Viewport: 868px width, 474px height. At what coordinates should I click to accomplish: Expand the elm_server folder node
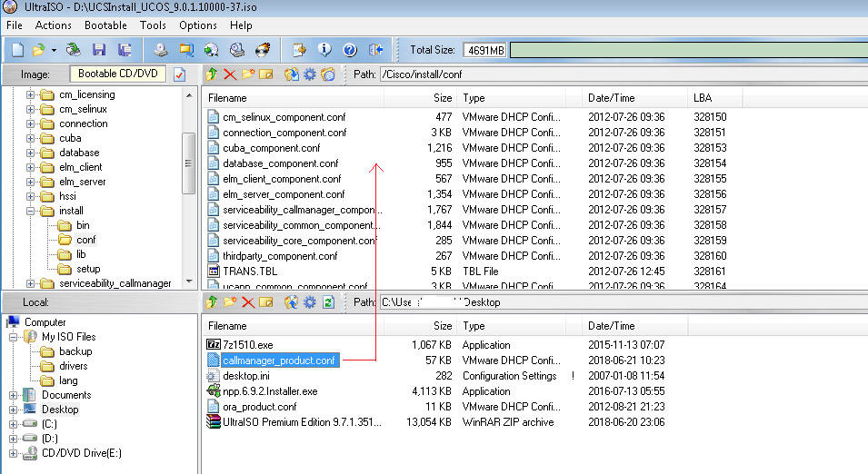coord(30,182)
